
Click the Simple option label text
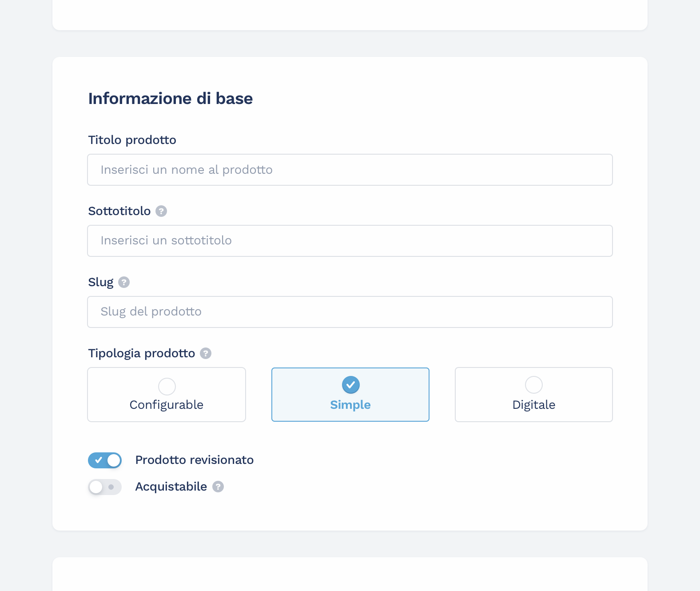[350, 405]
